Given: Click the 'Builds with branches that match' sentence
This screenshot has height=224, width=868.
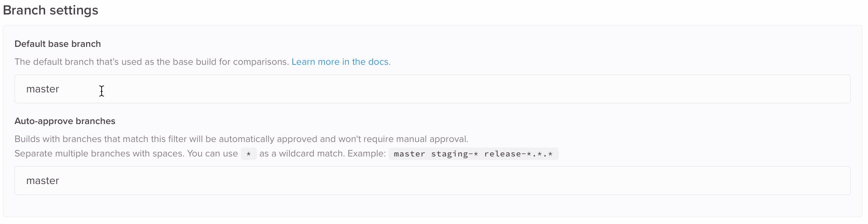Looking at the screenshot, I should coord(103,139).
